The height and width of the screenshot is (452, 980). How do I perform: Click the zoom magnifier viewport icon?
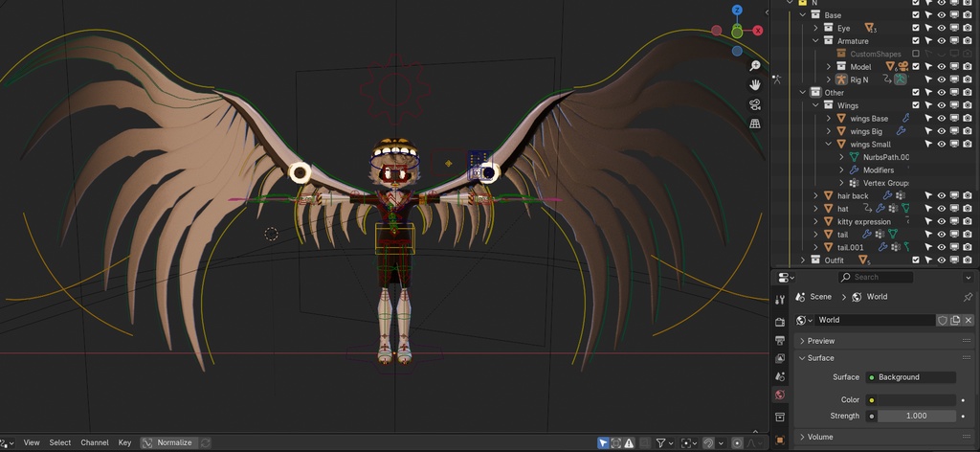click(x=755, y=66)
